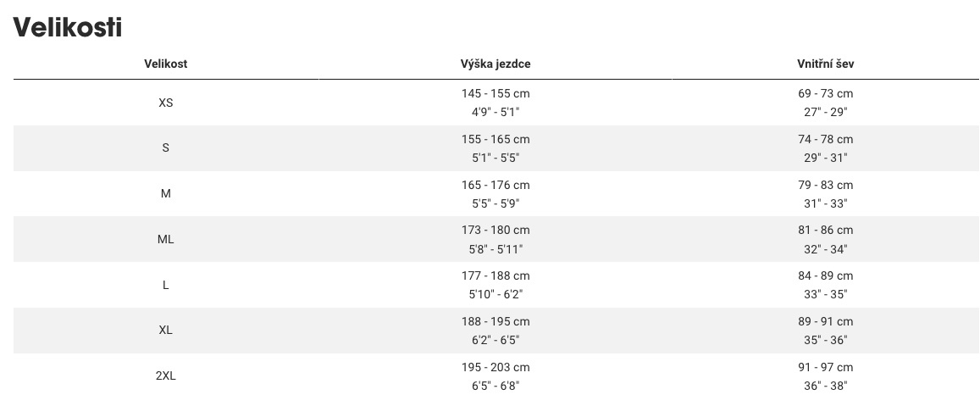Select the XL size row label
This screenshot has height=406, width=980.
click(165, 330)
